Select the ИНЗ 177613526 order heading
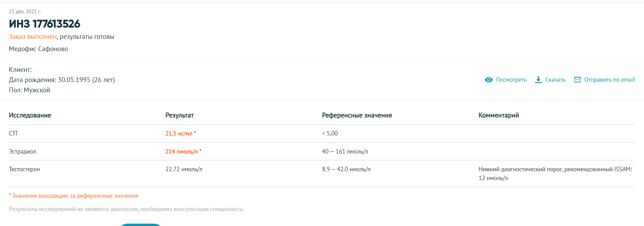 coord(45,24)
